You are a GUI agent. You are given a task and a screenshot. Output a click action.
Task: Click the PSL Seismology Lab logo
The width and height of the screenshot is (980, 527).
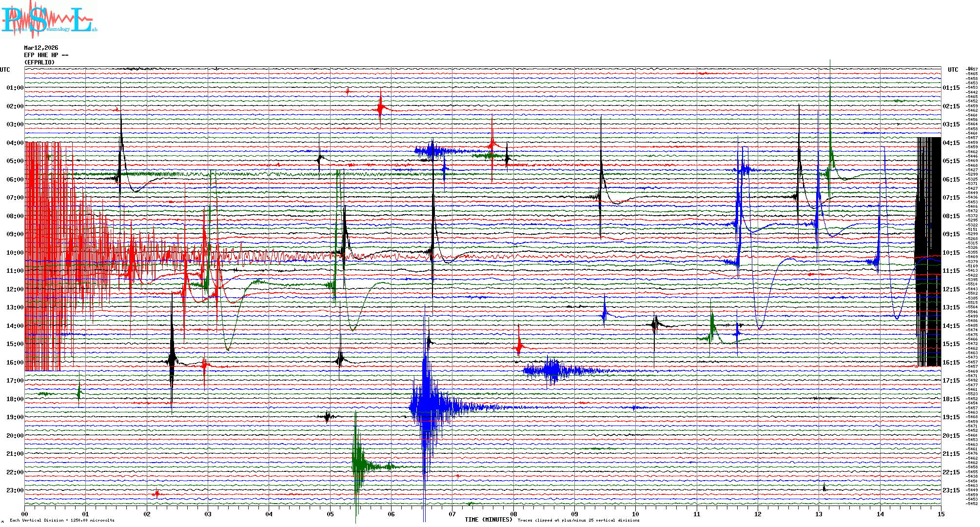[49, 20]
